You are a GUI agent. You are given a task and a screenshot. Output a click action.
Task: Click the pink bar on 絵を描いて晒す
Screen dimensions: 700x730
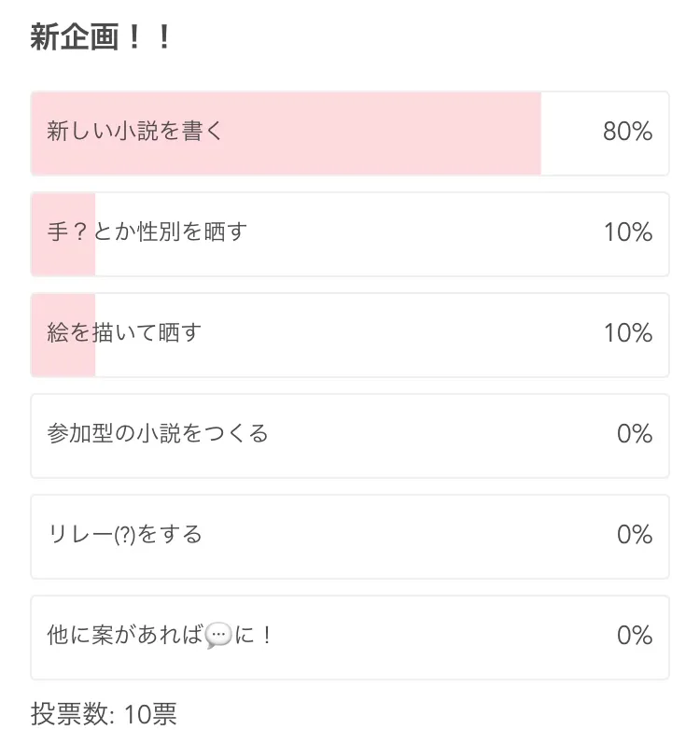click(x=63, y=358)
